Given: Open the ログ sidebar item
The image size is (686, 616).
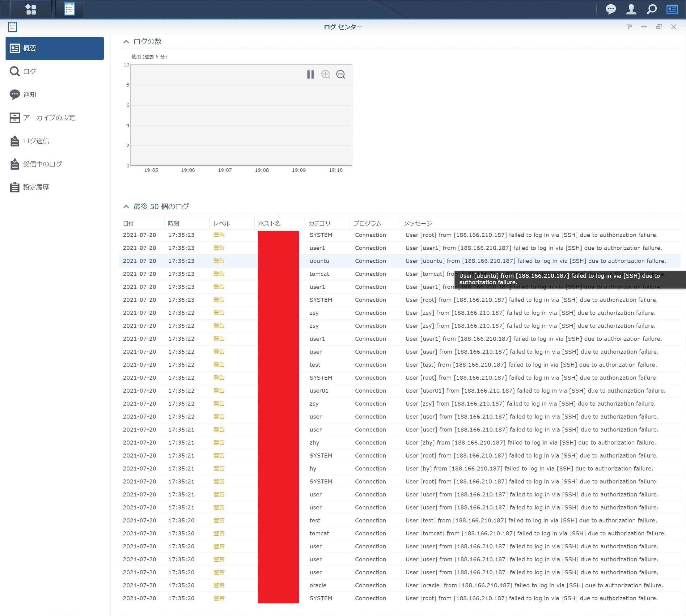Looking at the screenshot, I should (29, 71).
